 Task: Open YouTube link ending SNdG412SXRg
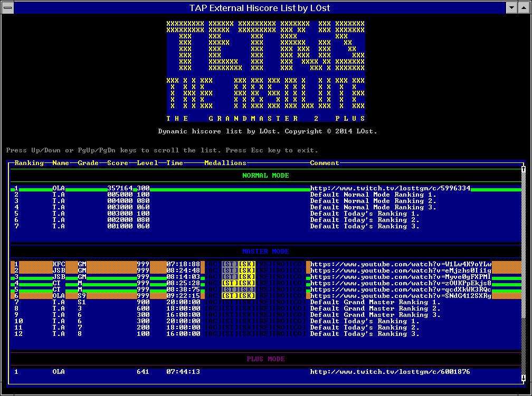tap(401, 296)
